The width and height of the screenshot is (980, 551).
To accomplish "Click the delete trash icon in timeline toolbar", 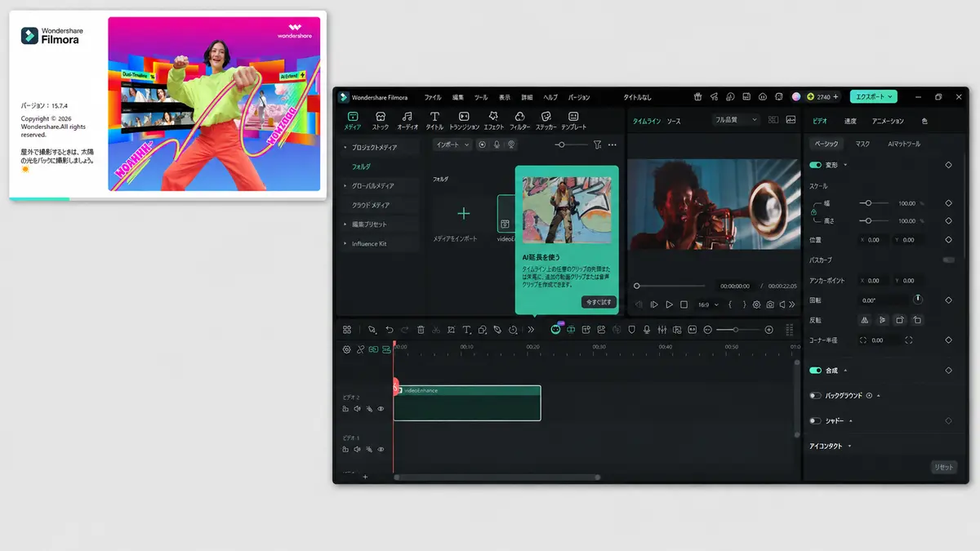I will (x=421, y=330).
